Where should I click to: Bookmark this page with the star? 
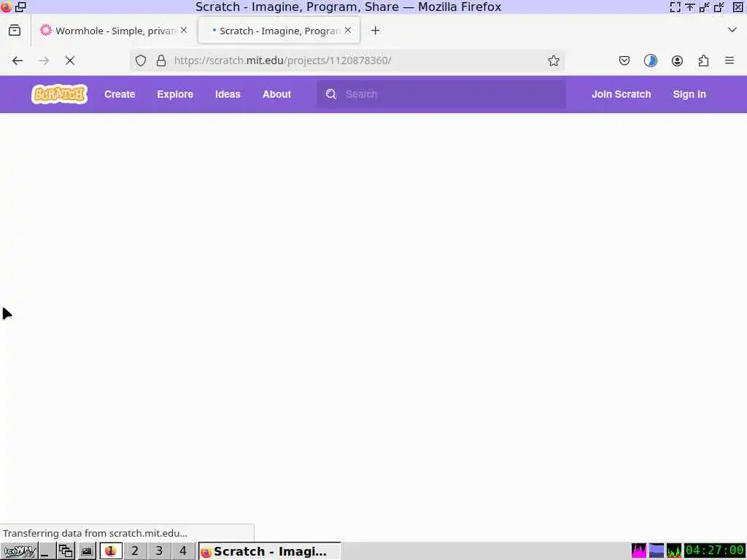click(x=553, y=61)
